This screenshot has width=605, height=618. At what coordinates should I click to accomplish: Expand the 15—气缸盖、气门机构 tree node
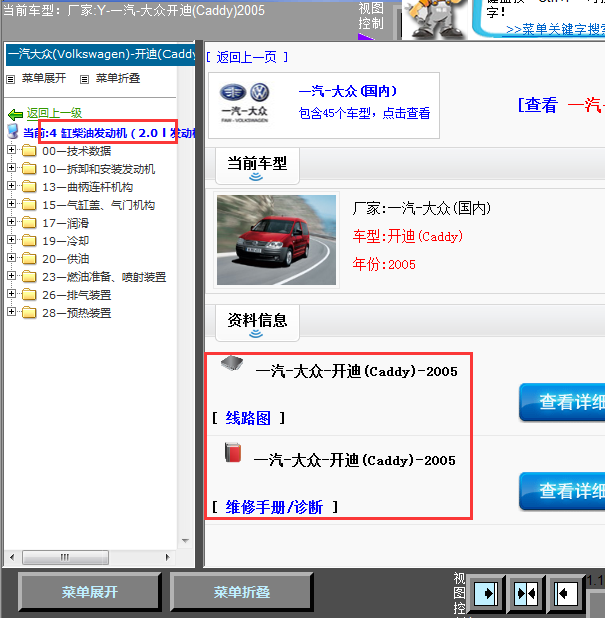pyautogui.click(x=11, y=203)
